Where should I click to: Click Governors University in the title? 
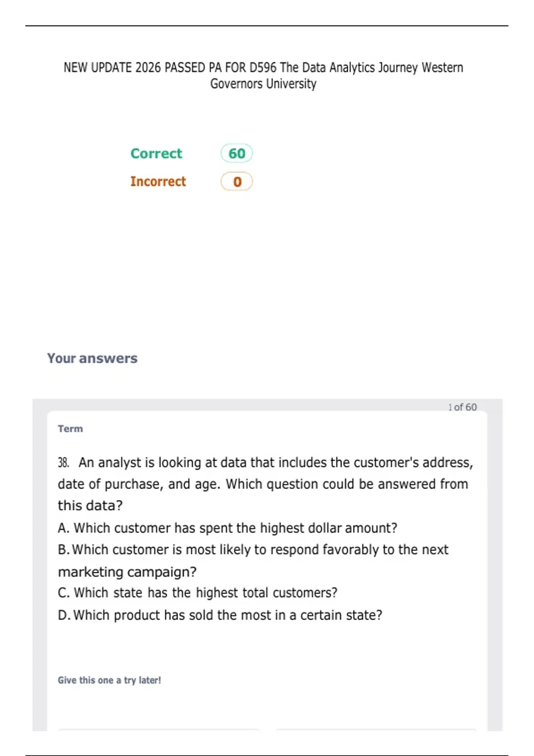[x=263, y=84]
